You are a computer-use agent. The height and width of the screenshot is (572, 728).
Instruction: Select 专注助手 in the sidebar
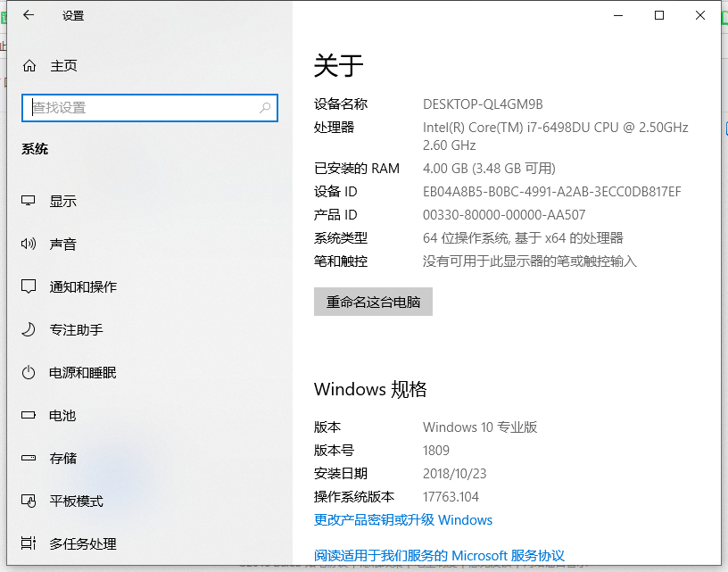77,329
